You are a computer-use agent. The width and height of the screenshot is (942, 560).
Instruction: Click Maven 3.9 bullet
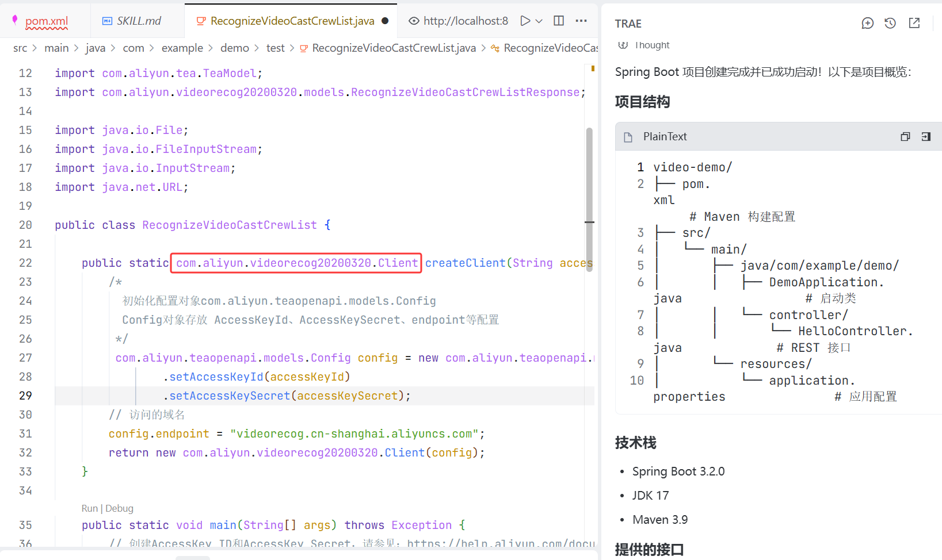coord(660,520)
